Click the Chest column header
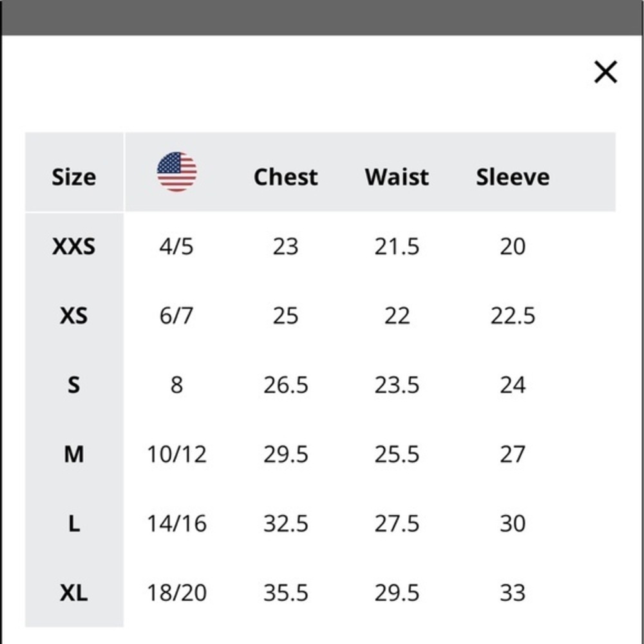Viewport: 644px width, 644px height. point(286,177)
